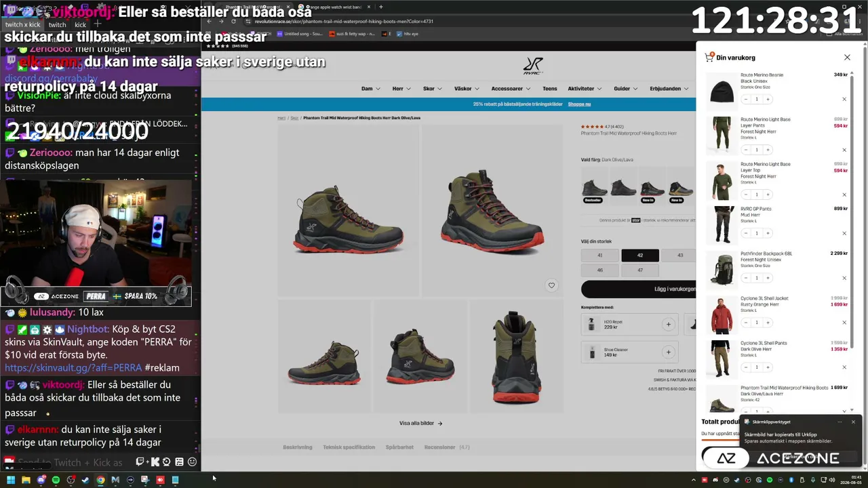The width and height of the screenshot is (868, 488).
Task: Open chat settings list icon
Action: (179, 462)
